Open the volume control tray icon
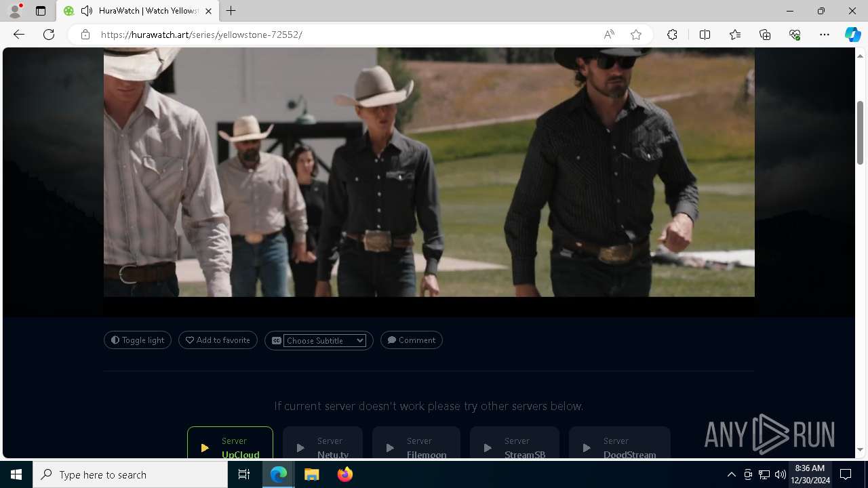868x488 pixels. point(781,474)
